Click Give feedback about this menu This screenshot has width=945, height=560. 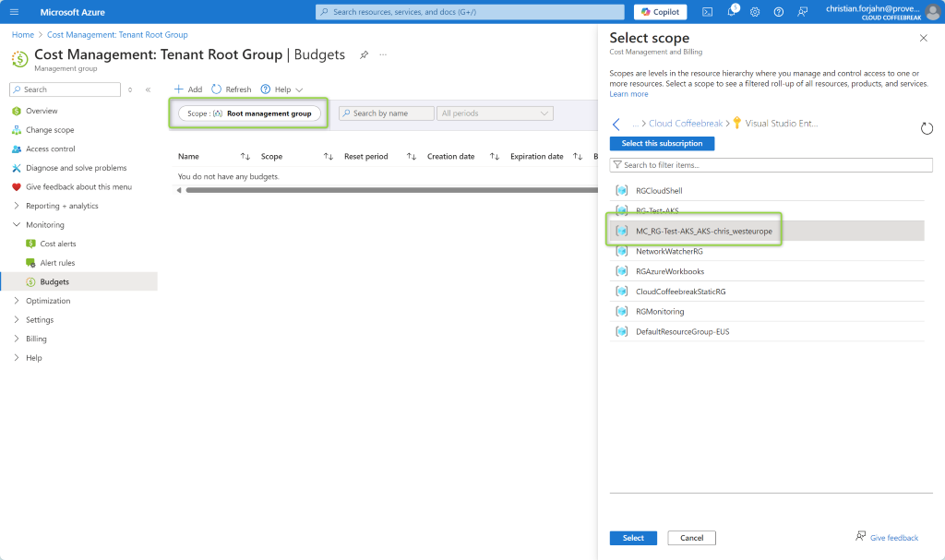pyautogui.click(x=79, y=187)
